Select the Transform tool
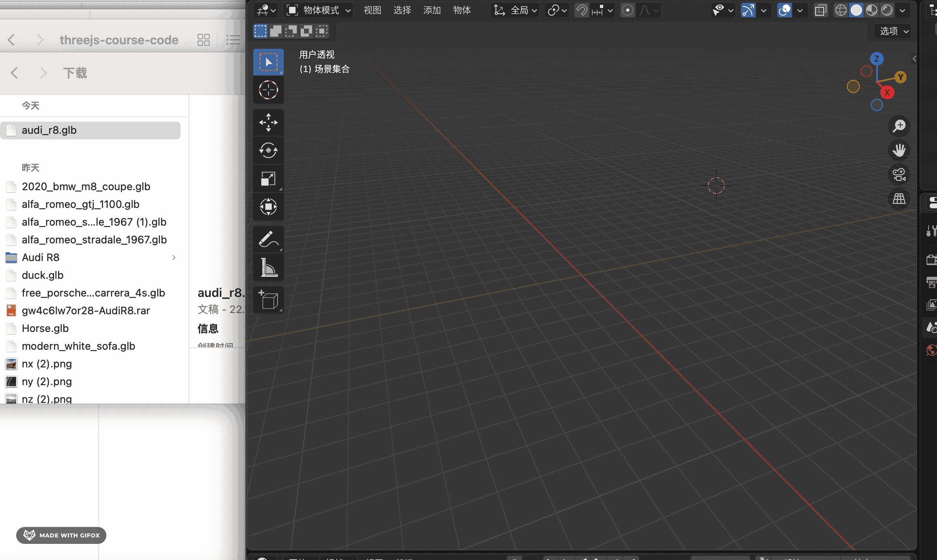Image resolution: width=937 pixels, height=560 pixels. (x=268, y=207)
